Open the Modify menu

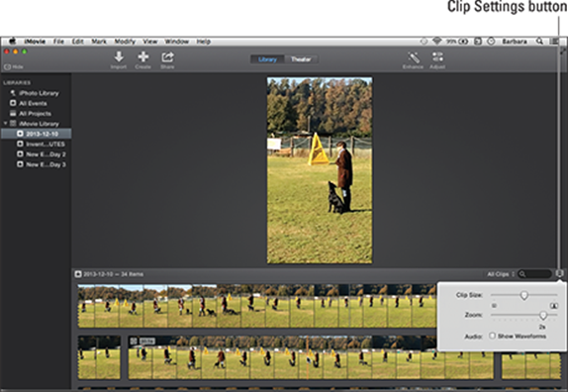pyautogui.click(x=125, y=42)
